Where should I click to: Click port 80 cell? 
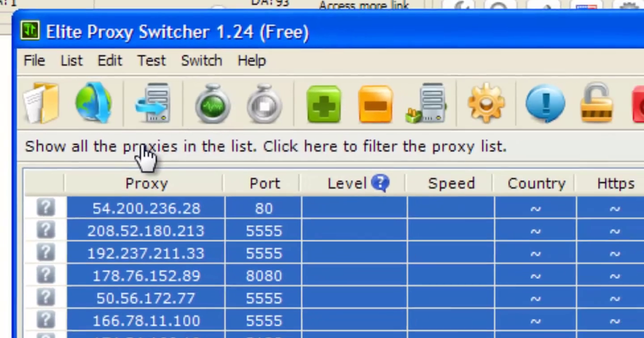pyautogui.click(x=264, y=208)
